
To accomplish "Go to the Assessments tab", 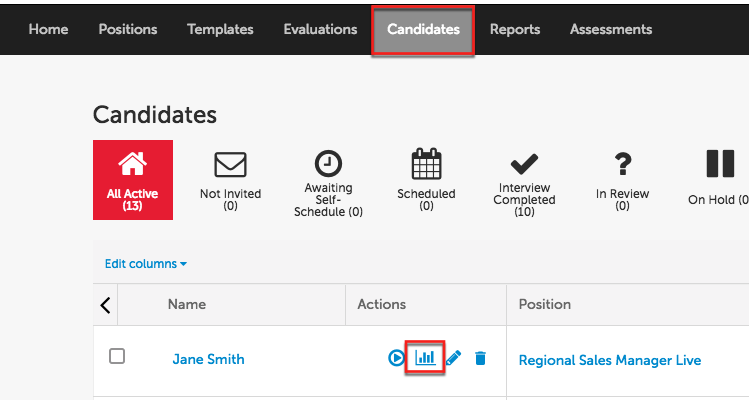I will click(x=610, y=29).
